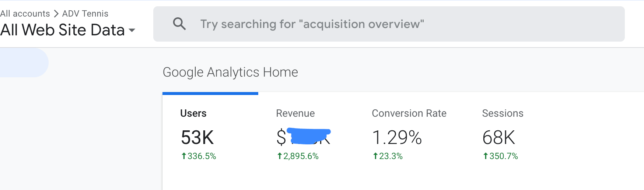Click the 68K sessions value

click(x=498, y=138)
